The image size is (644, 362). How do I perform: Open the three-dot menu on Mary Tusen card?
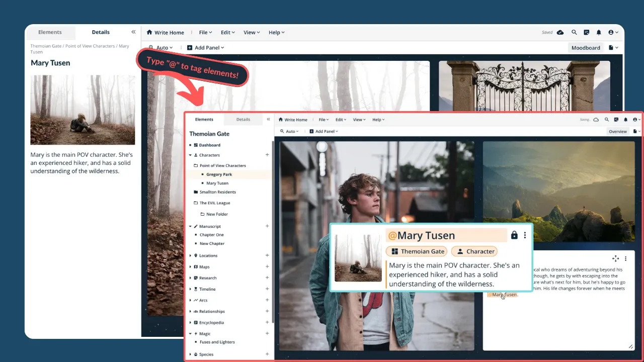point(525,235)
